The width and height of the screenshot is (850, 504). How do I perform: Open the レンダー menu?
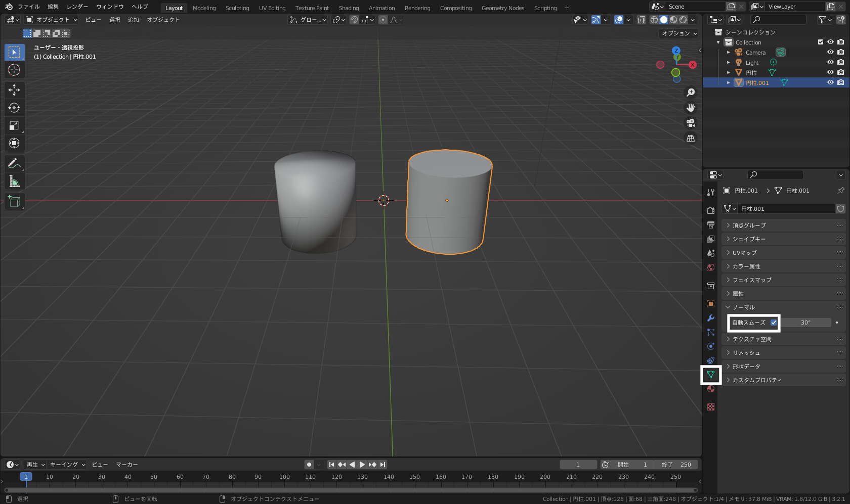pyautogui.click(x=77, y=7)
